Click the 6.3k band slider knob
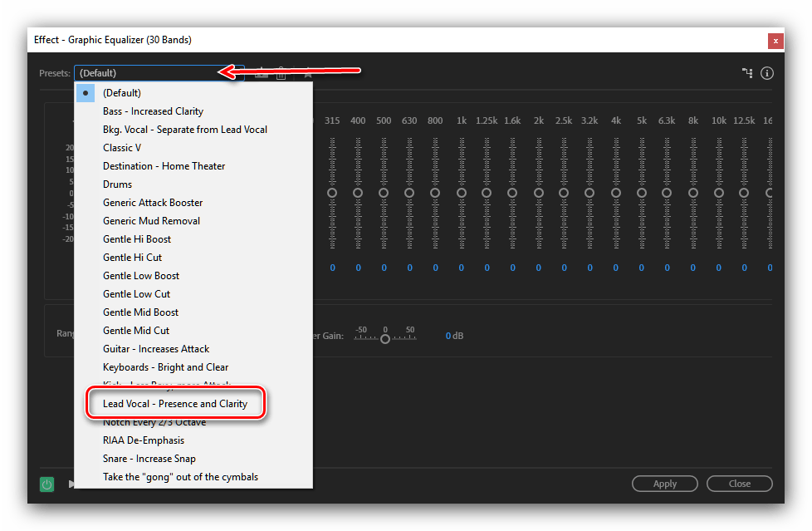The width and height of the screenshot is (812, 531). pyautogui.click(x=667, y=193)
